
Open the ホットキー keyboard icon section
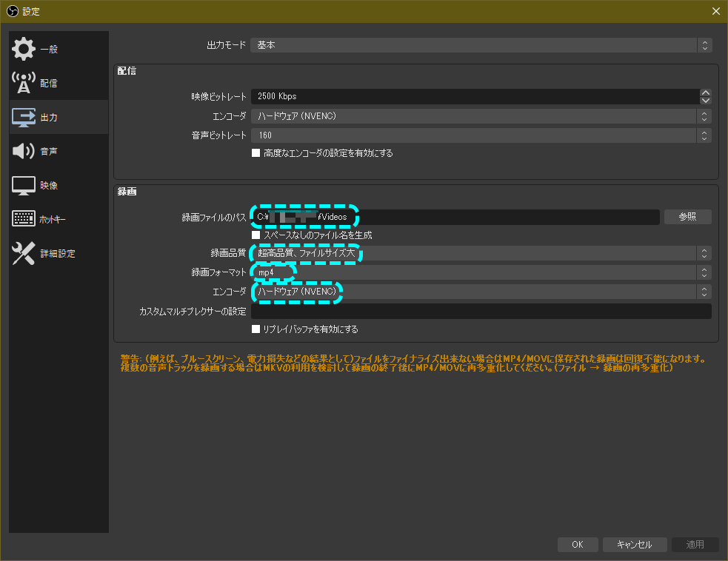point(23,218)
